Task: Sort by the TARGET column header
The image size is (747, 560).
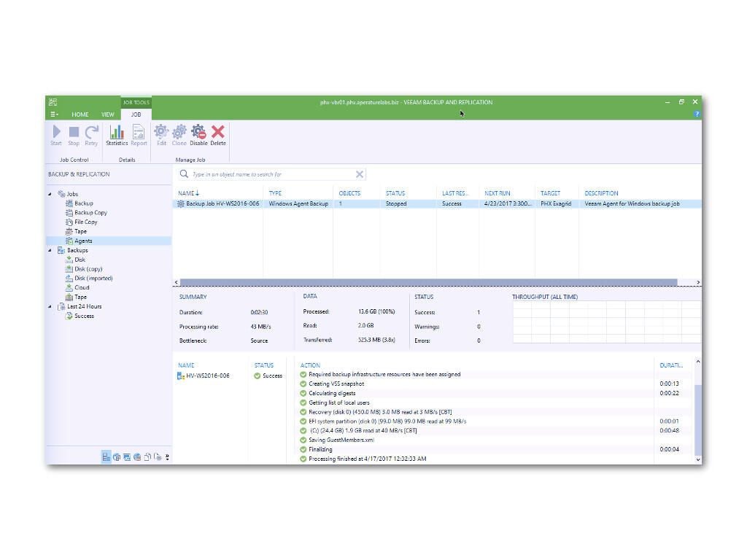Action: tap(550, 193)
